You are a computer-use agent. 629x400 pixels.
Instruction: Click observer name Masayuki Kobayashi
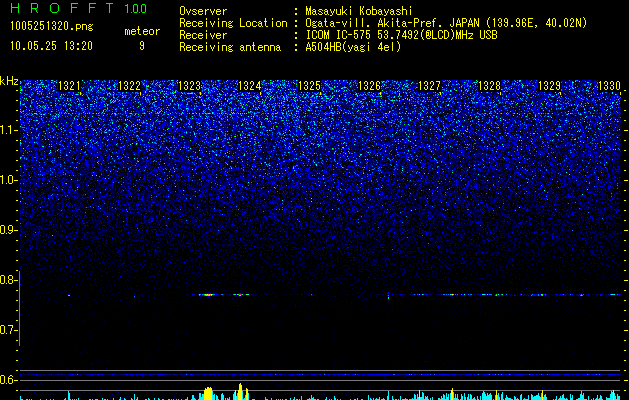(x=359, y=11)
